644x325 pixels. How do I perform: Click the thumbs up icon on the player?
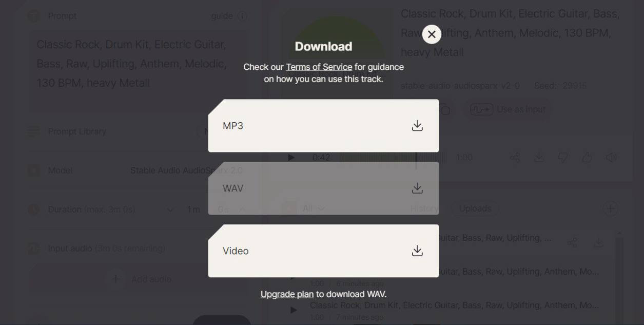[587, 157]
